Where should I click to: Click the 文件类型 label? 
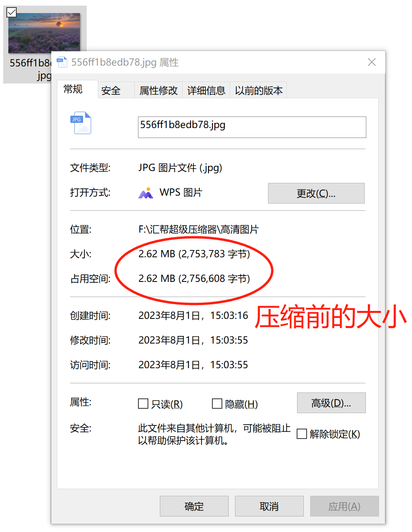pos(90,168)
